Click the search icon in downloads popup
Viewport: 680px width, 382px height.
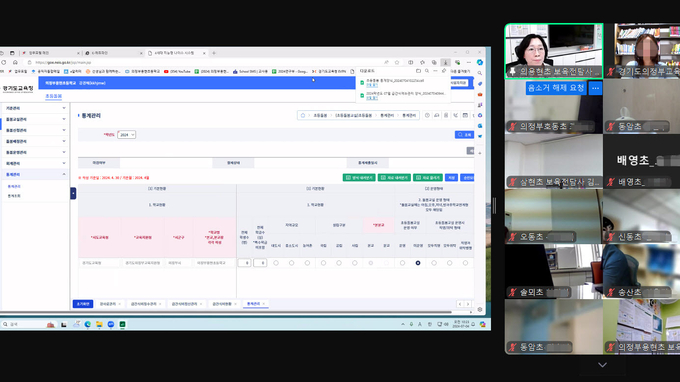427,71
